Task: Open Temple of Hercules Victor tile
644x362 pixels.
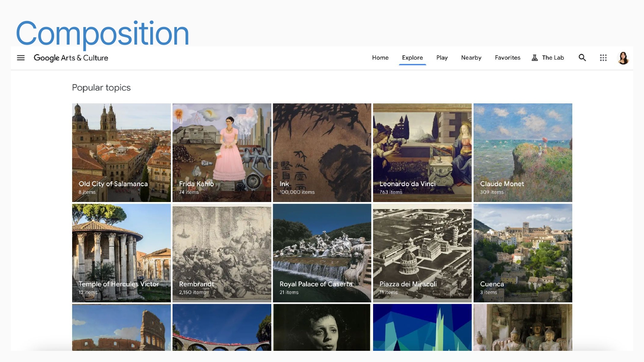Action: tap(122, 253)
